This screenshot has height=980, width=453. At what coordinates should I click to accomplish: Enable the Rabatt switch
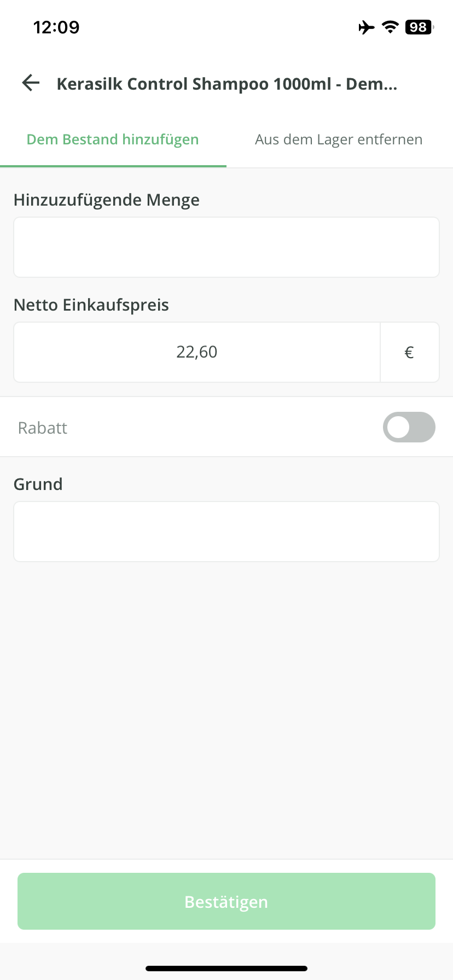click(x=409, y=427)
